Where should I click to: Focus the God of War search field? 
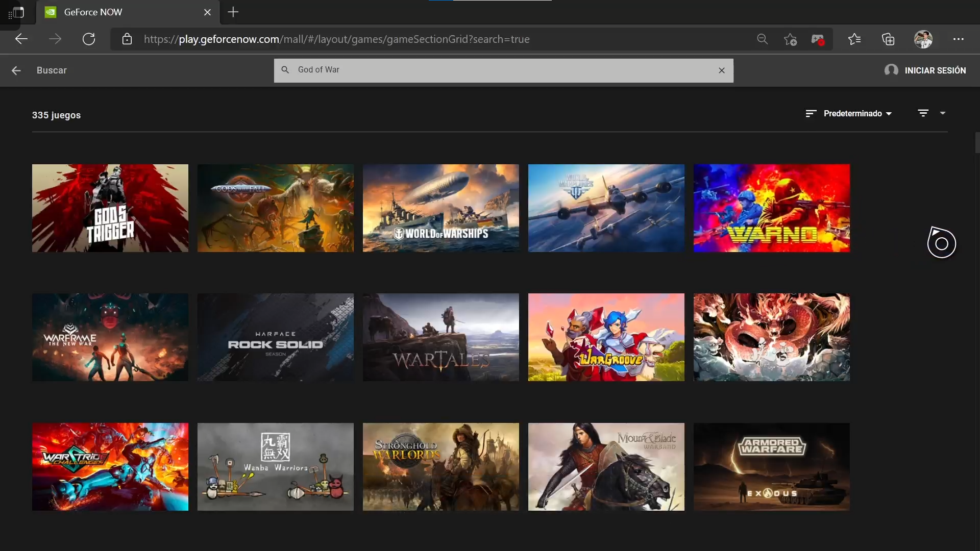click(x=503, y=70)
